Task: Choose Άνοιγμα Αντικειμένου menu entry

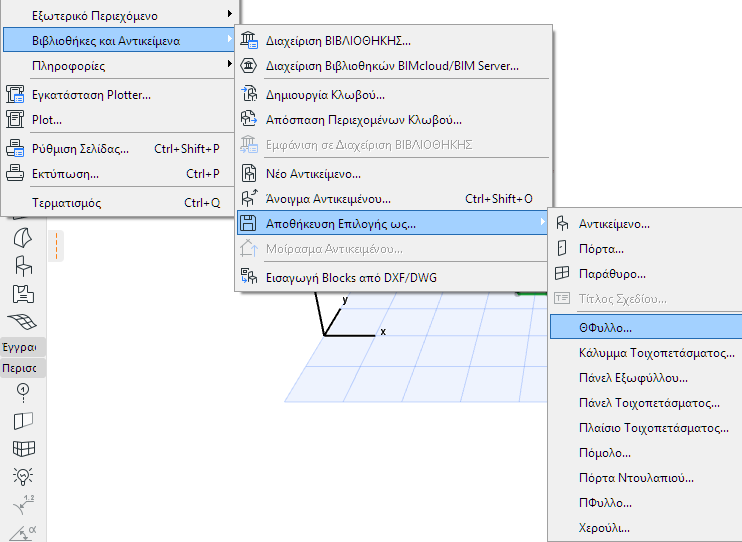Action: click(x=393, y=199)
